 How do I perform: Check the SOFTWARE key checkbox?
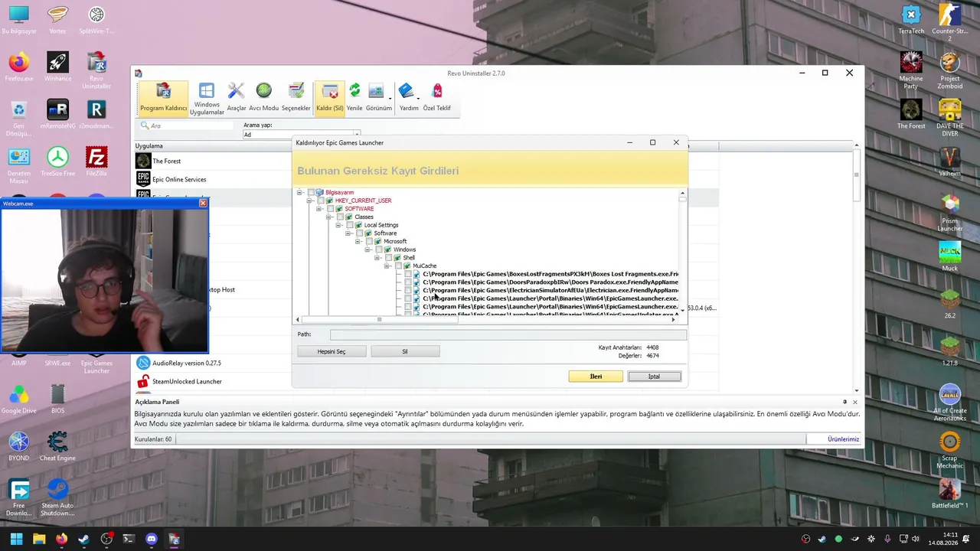click(331, 209)
